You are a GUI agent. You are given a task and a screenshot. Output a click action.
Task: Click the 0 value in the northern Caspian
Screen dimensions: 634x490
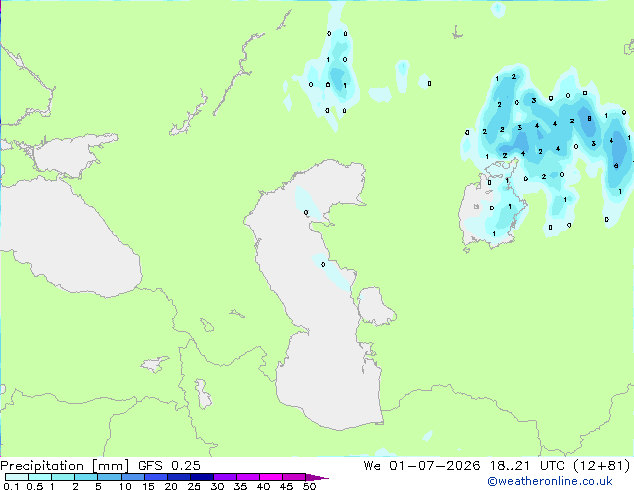tap(306, 212)
